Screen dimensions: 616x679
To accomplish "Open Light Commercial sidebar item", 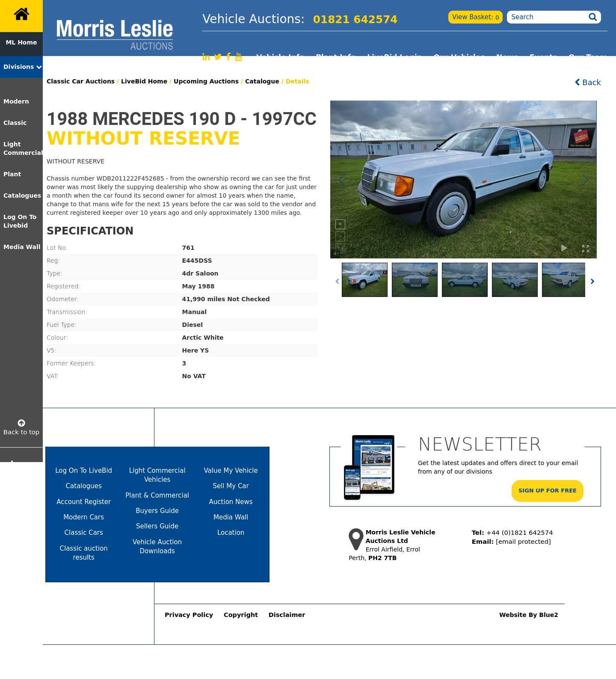I will tap(23, 148).
